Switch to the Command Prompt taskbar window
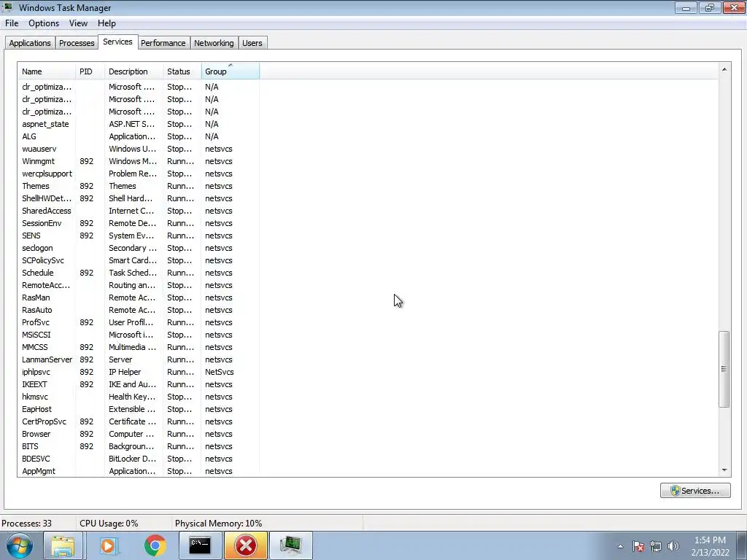Screen dimensions: 747x560 tap(200, 545)
